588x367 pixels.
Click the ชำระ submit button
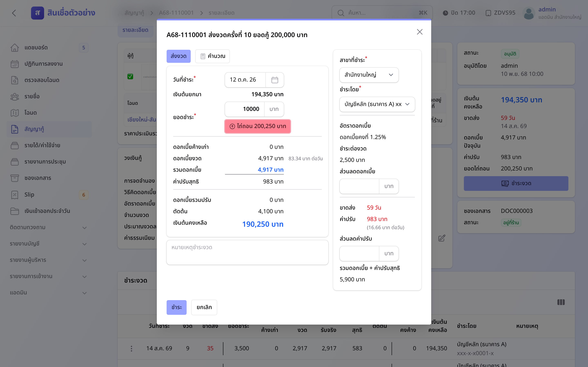coord(176,307)
